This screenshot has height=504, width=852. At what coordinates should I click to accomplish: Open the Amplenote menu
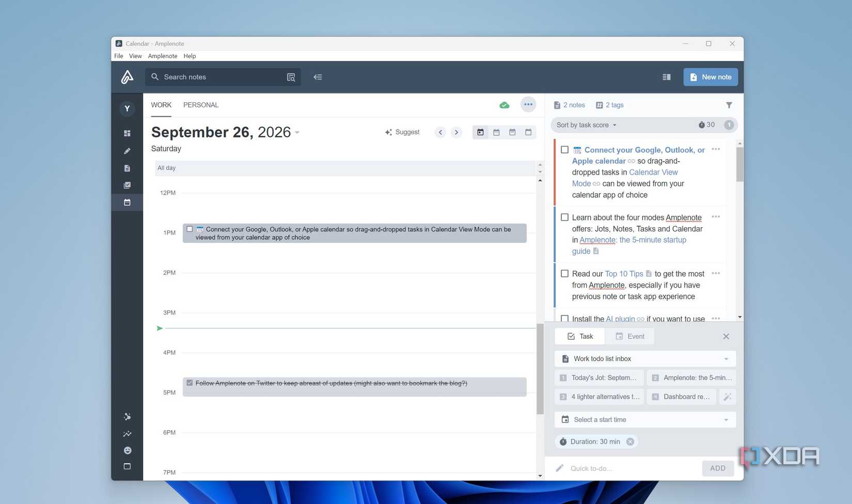163,56
